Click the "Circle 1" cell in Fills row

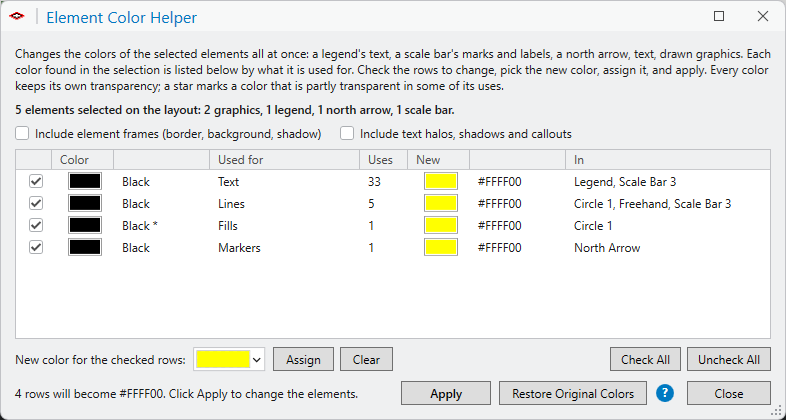click(593, 226)
